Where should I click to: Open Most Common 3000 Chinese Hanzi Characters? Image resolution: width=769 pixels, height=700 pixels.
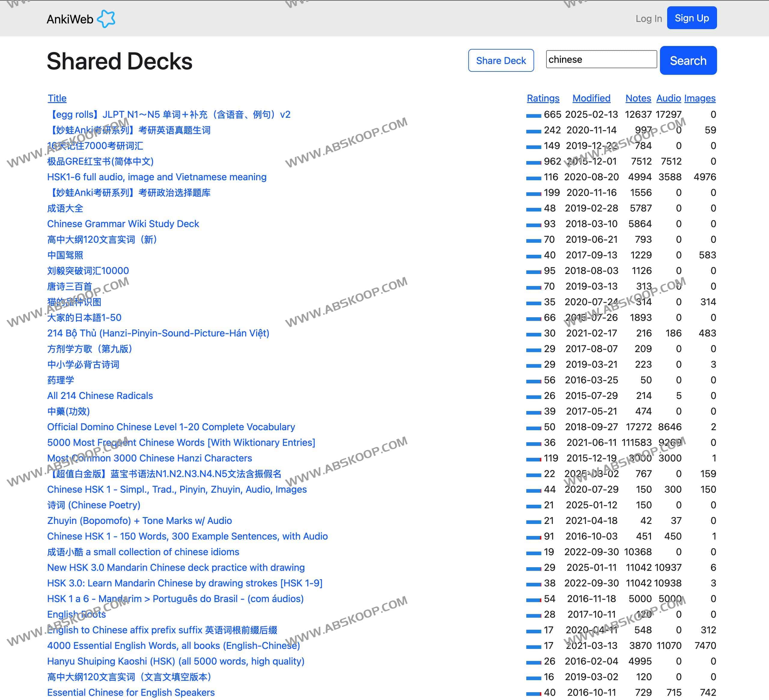pyautogui.click(x=150, y=458)
